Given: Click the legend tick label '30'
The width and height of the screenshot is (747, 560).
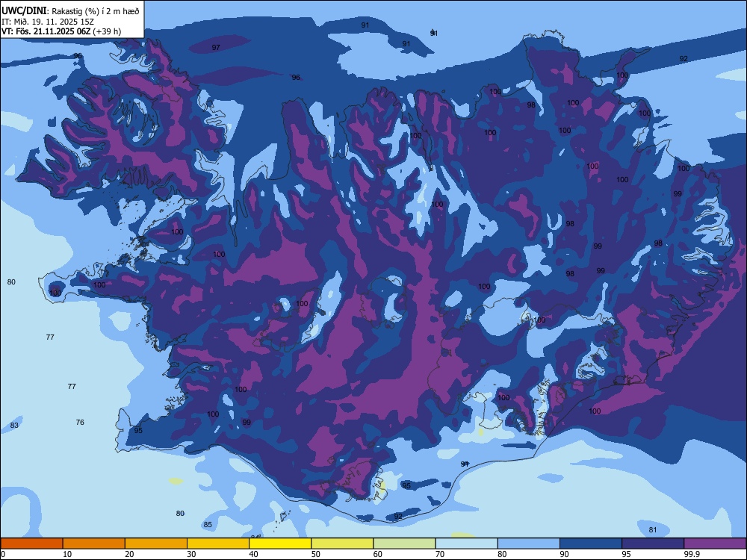Looking at the screenshot, I should pyautogui.click(x=191, y=554).
